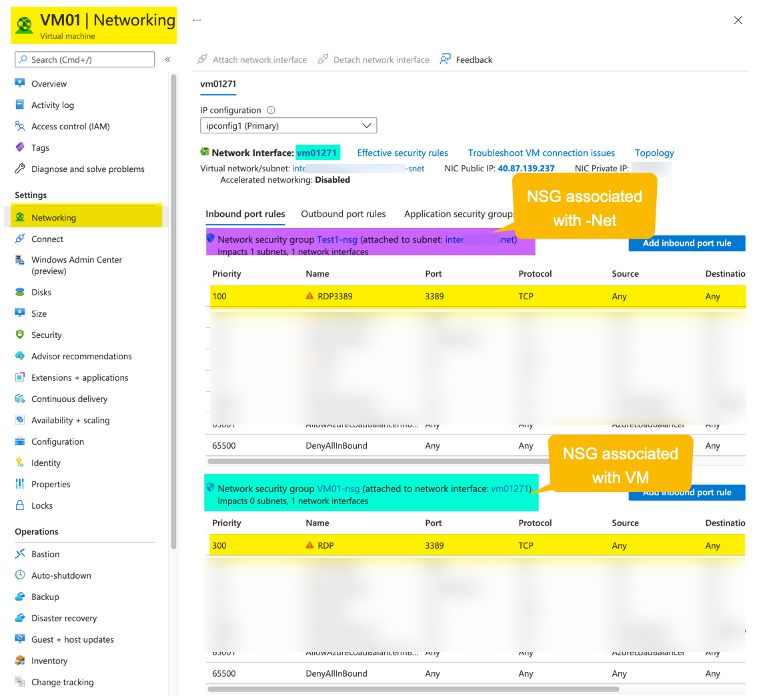Open the ipconfig1 (Primary) dropdown
Viewport: 759px width, 700px height.
289,126
